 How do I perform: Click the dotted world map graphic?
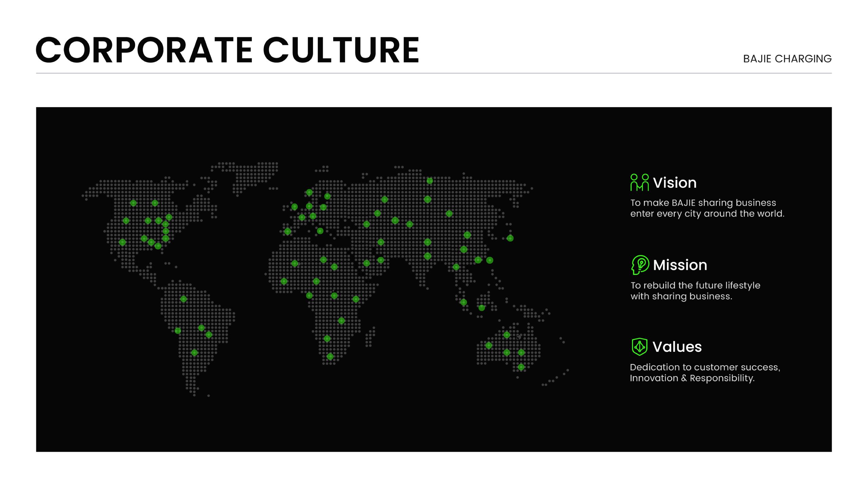325,279
